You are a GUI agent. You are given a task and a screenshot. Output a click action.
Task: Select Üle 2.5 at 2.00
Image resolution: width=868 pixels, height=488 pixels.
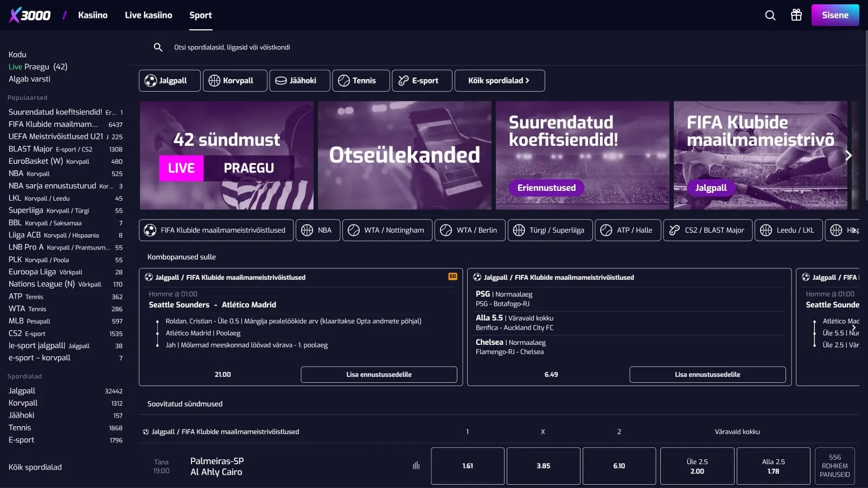tap(697, 466)
